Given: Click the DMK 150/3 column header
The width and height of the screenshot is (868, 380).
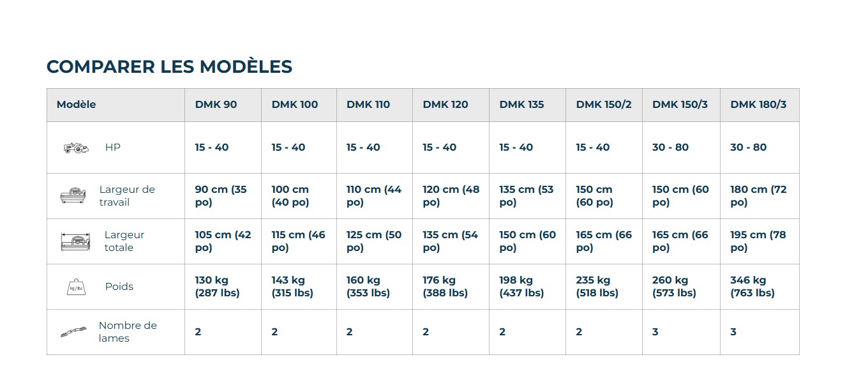Looking at the screenshot, I should [x=680, y=105].
